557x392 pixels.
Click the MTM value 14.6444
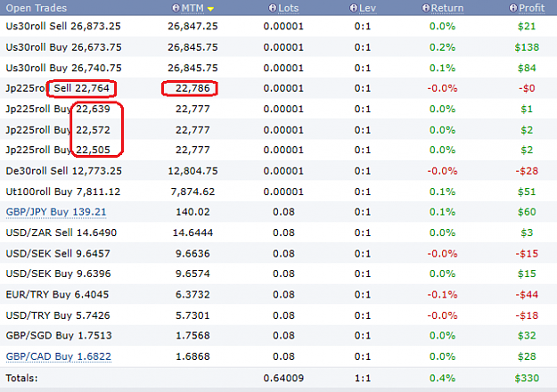point(192,233)
